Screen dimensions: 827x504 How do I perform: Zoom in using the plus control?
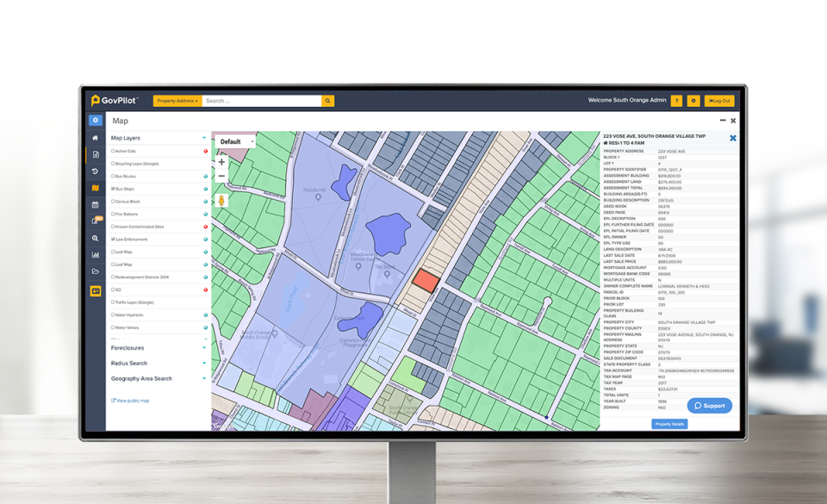tap(221, 162)
